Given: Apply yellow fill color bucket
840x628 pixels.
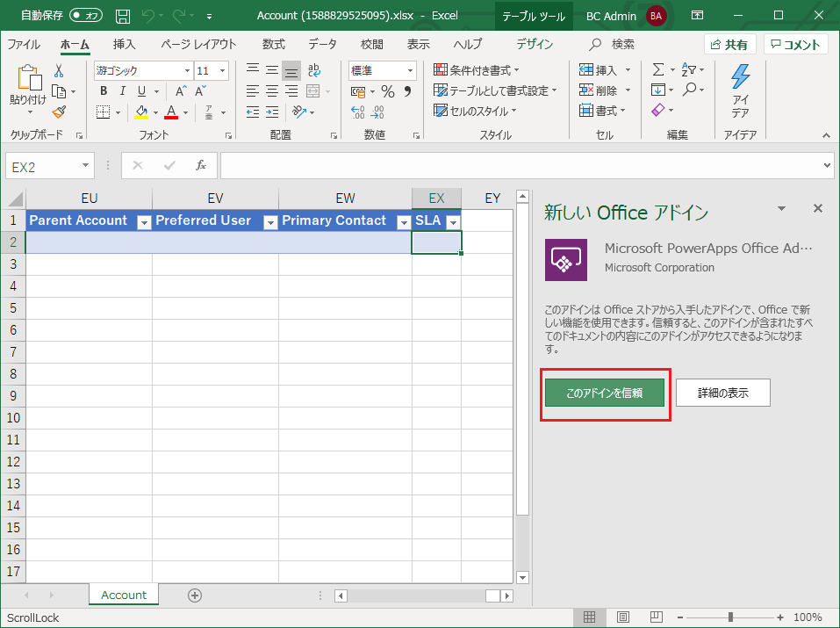Looking at the screenshot, I should pos(141,112).
